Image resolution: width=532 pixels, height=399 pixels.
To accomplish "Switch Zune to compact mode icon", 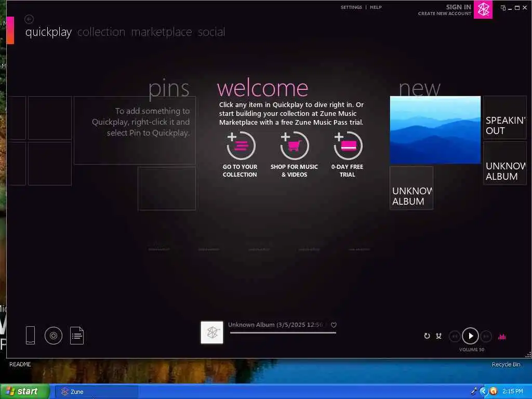I will (503, 8).
